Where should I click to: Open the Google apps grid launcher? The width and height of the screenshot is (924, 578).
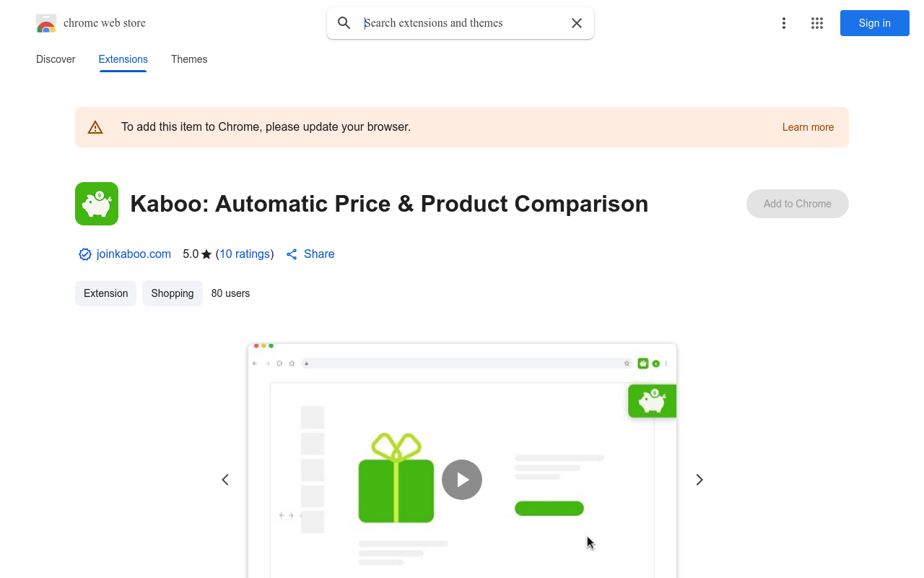(x=817, y=23)
